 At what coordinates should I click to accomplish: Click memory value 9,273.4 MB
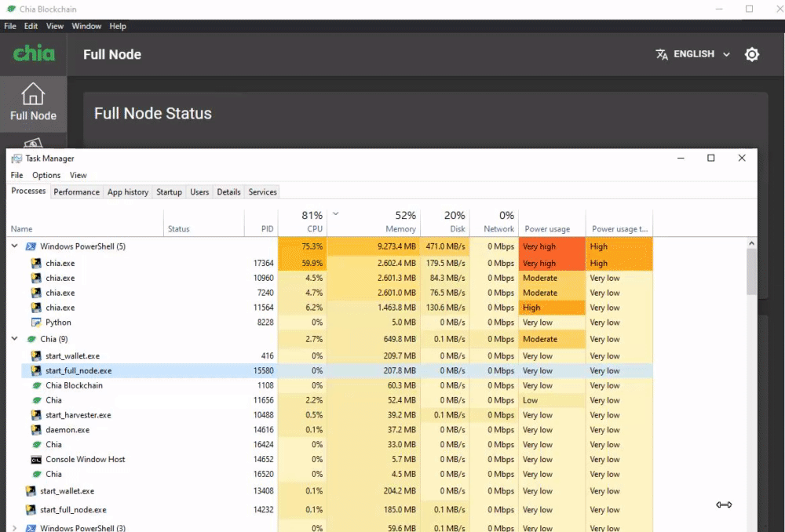pyautogui.click(x=396, y=246)
